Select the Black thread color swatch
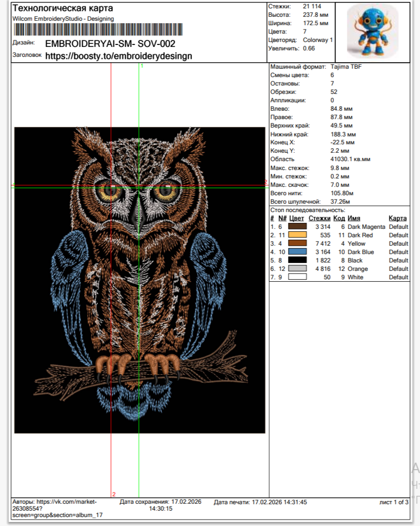 297,260
